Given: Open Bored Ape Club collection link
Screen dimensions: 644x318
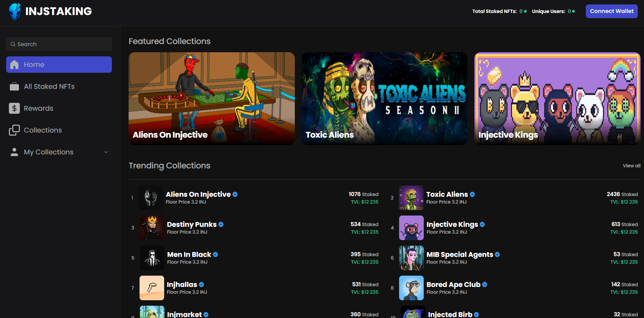Looking at the screenshot, I should [x=454, y=285].
